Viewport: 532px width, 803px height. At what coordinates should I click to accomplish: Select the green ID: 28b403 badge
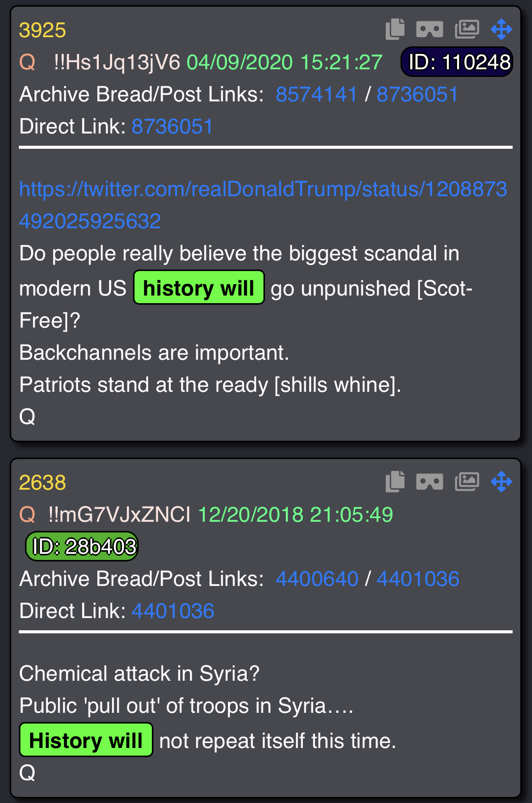[82, 547]
